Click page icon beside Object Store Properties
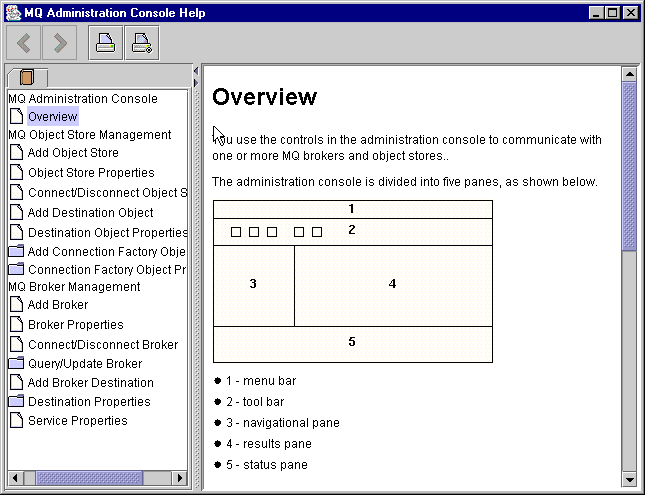Viewport: 645px width, 495px height. click(16, 172)
